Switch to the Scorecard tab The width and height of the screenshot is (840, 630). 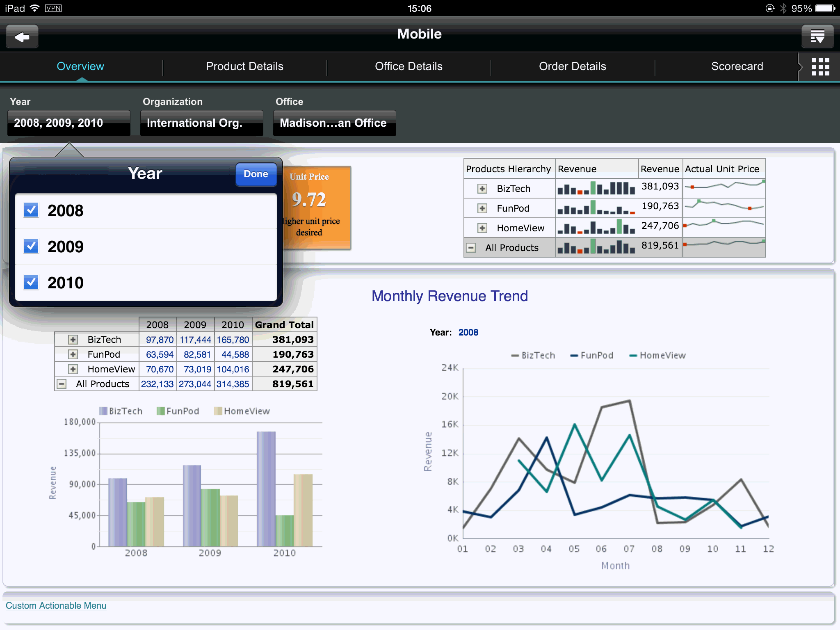click(x=737, y=66)
